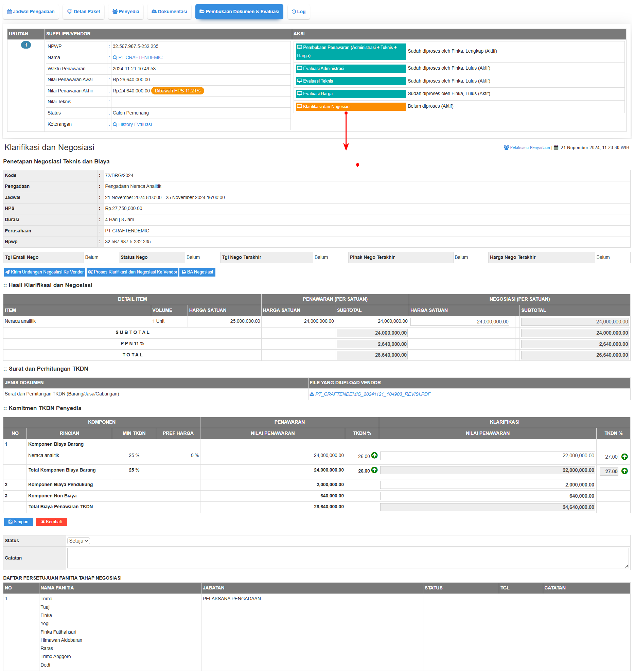Click magnifier icon next to PT CRAFTENDEMIC
This screenshot has width=634, height=672.
point(115,58)
